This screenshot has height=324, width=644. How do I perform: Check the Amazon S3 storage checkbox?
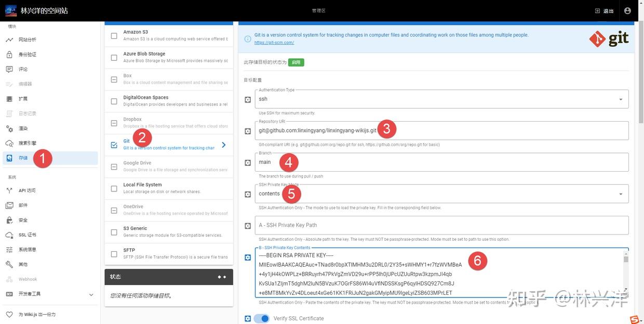114,36
